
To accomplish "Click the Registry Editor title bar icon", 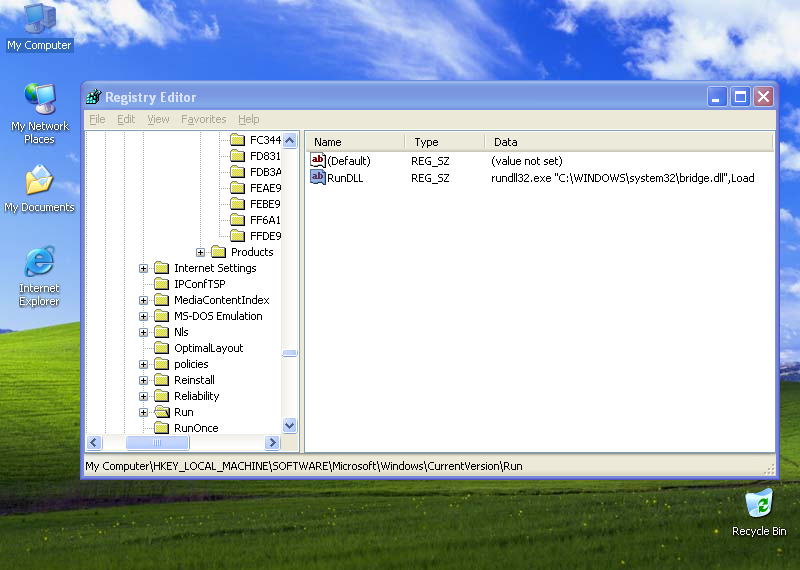I will coord(94,96).
